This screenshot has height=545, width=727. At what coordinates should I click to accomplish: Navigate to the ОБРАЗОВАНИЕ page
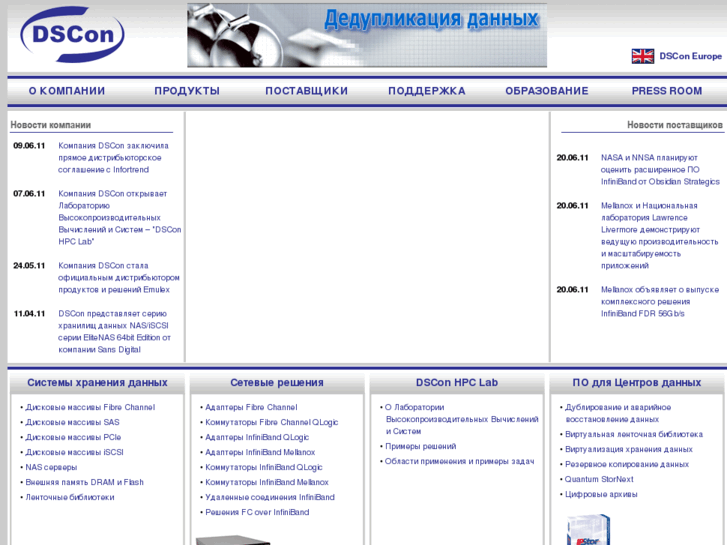click(546, 91)
